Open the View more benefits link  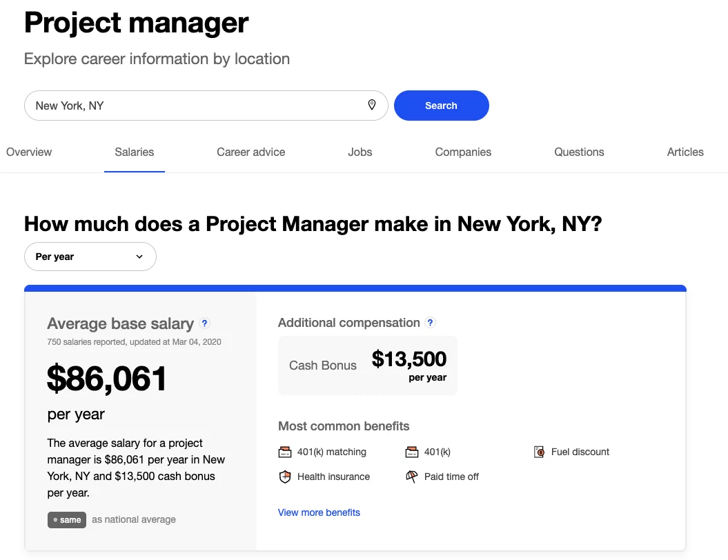coord(319,512)
